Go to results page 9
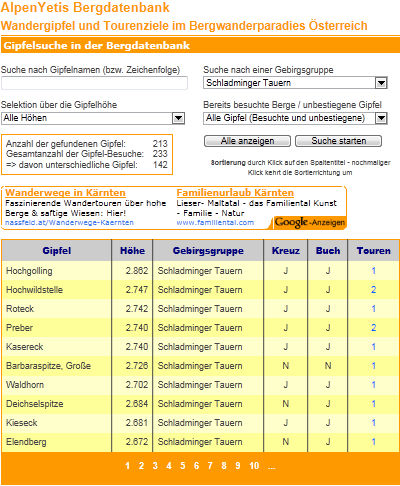This screenshot has height=486, width=400. (238, 466)
